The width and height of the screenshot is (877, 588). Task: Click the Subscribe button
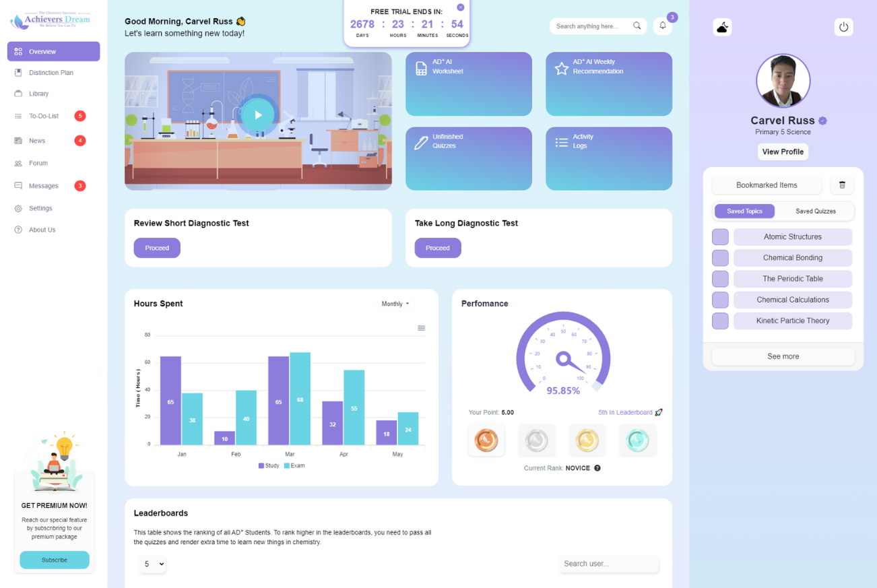click(x=55, y=560)
